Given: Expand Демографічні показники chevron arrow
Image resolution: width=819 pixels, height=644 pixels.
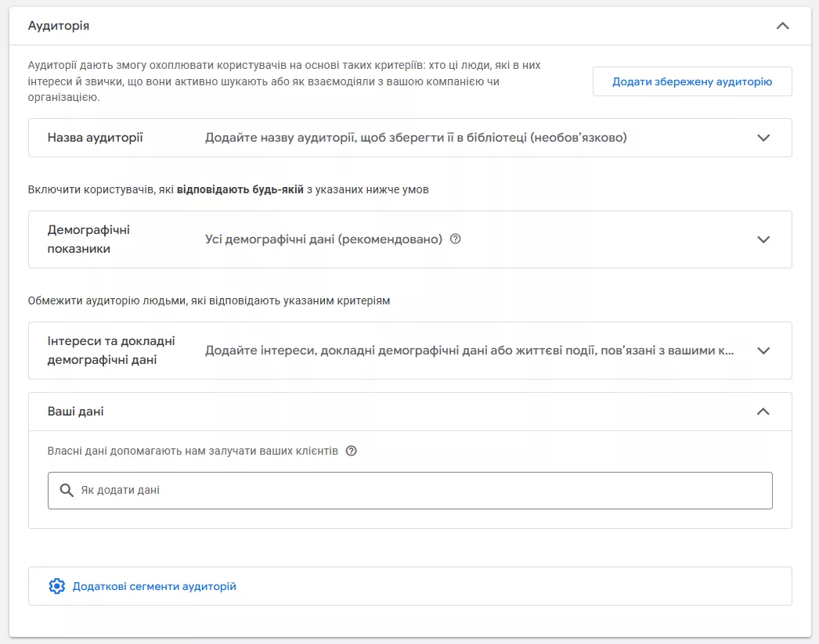Looking at the screenshot, I should pos(763,239).
